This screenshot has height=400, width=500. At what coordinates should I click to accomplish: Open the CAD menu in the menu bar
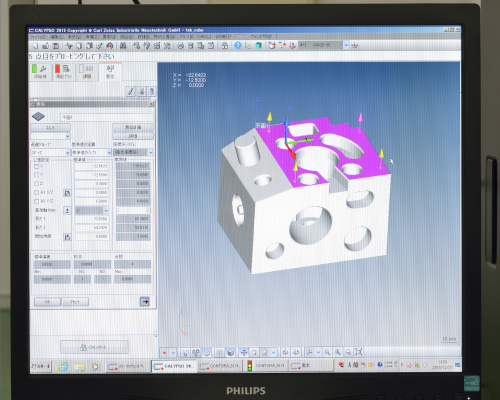pos(205,37)
